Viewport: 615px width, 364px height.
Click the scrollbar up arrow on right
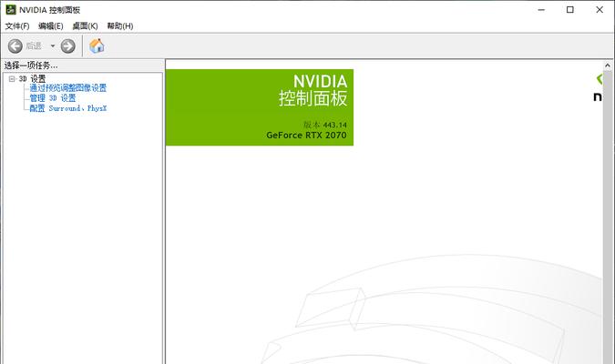coord(608,66)
